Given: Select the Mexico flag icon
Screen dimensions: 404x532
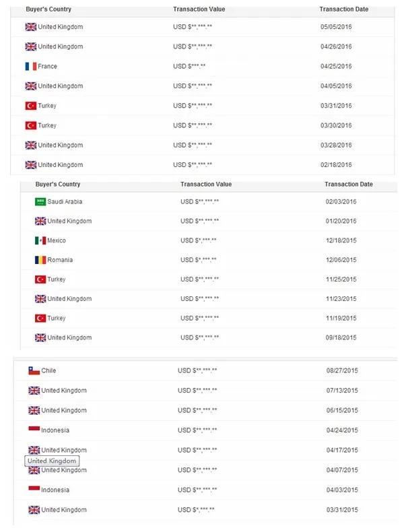Looking at the screenshot, I should [x=40, y=240].
